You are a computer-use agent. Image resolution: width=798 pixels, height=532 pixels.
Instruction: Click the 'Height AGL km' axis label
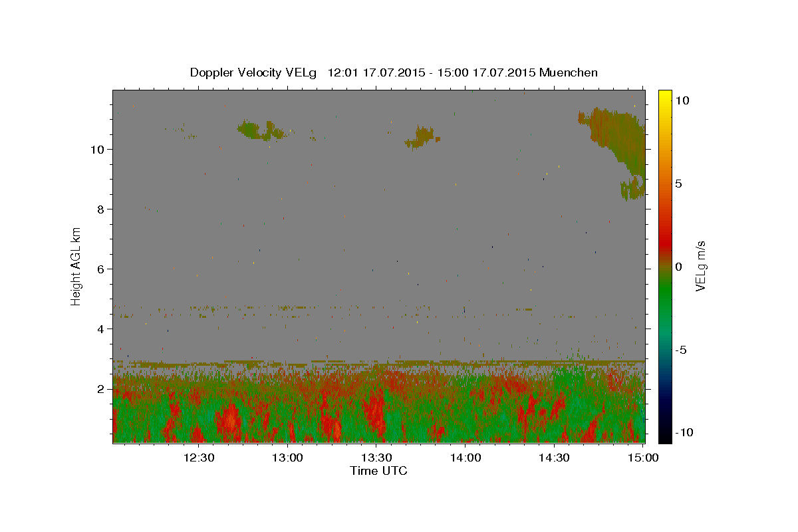(x=76, y=266)
